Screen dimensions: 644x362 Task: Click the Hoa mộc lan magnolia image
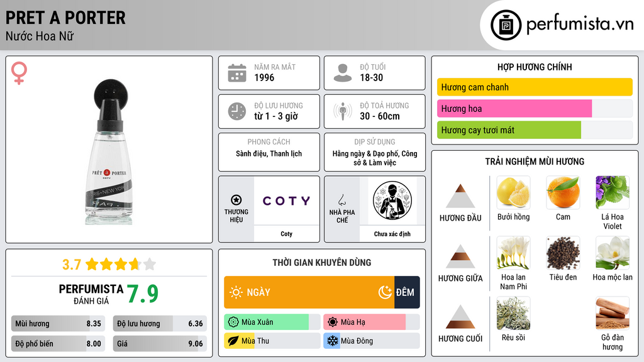tap(613, 253)
